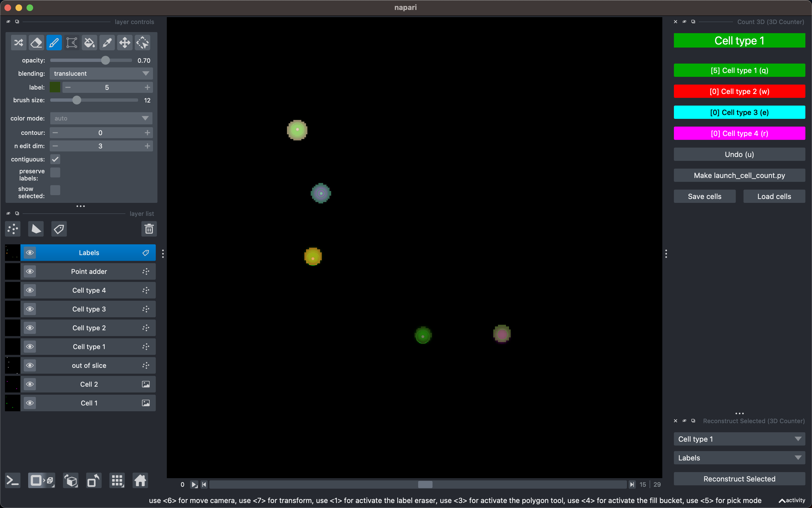Image resolution: width=812 pixels, height=508 pixels.
Task: Select the polygon tool
Action: (72, 43)
